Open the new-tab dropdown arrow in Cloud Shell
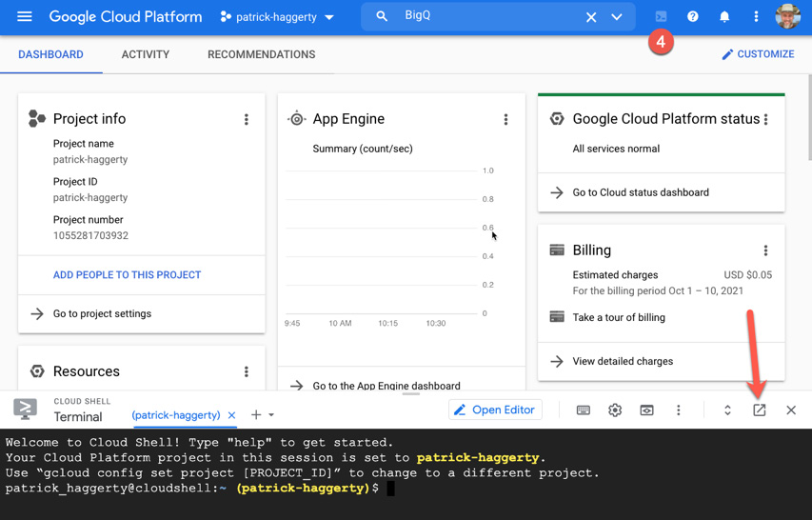The image size is (812, 520). pos(271,415)
